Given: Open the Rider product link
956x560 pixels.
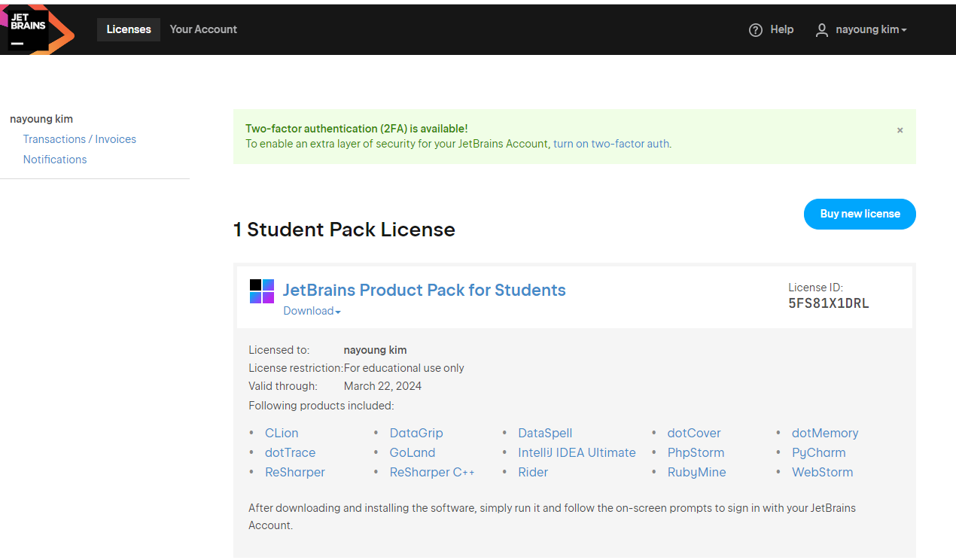Looking at the screenshot, I should point(533,472).
